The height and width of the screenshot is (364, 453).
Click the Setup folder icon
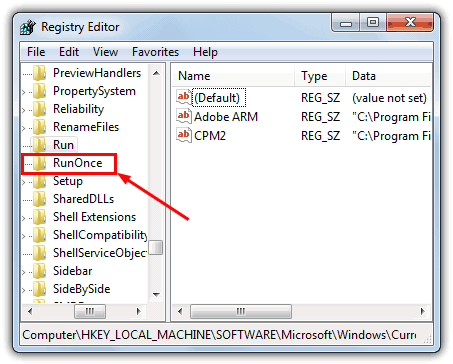tap(40, 181)
